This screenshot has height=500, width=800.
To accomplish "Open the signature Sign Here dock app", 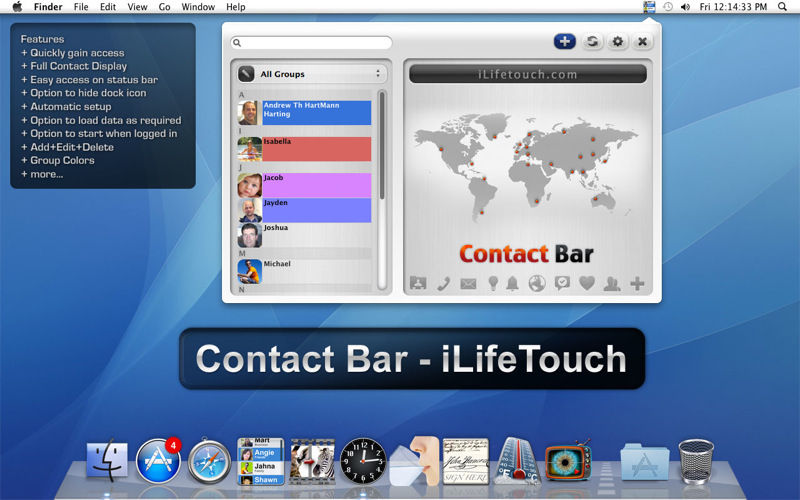I will click(465, 461).
